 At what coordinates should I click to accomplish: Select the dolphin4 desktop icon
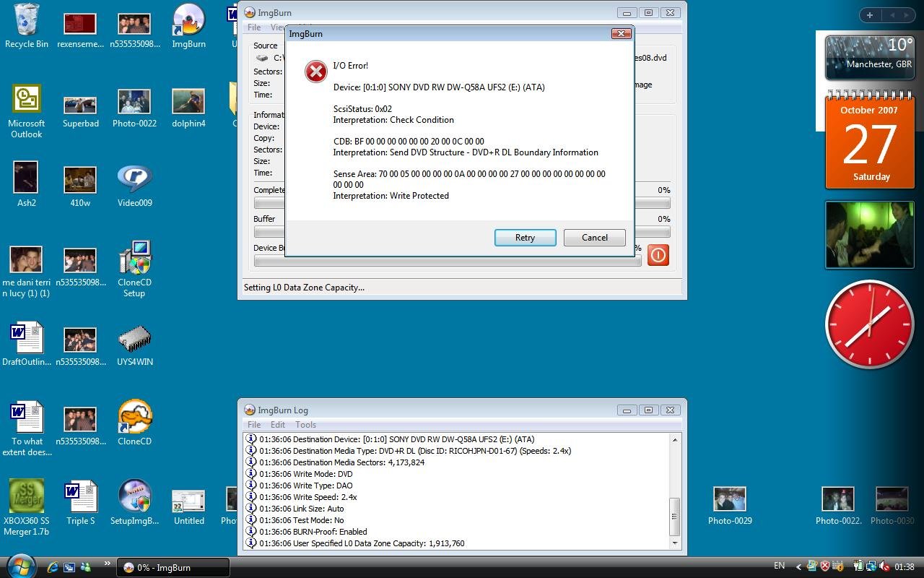(x=188, y=108)
